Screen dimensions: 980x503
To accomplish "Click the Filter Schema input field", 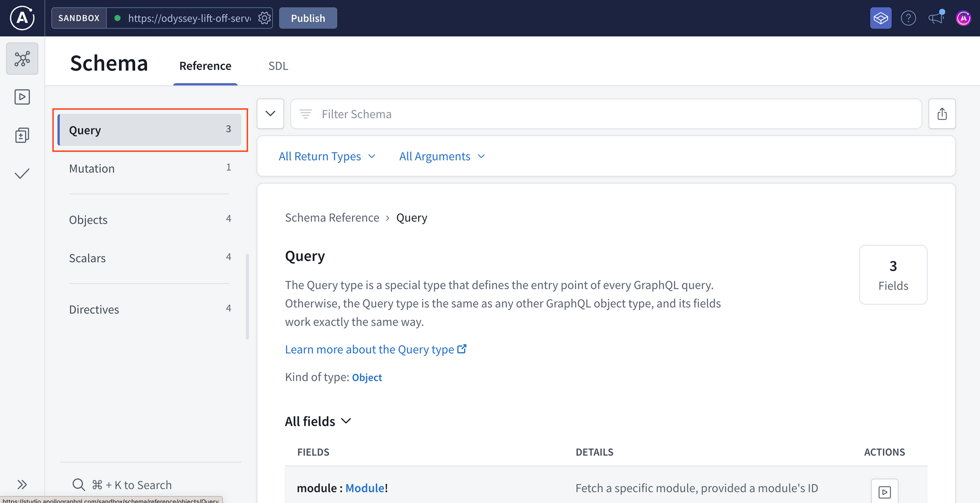I will [x=606, y=114].
